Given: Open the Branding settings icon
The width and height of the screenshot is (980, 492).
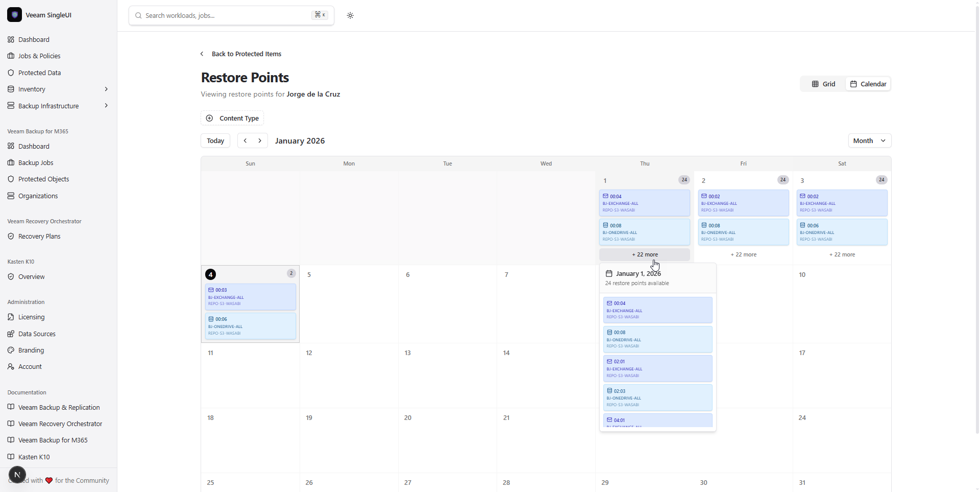Looking at the screenshot, I should pos(11,350).
